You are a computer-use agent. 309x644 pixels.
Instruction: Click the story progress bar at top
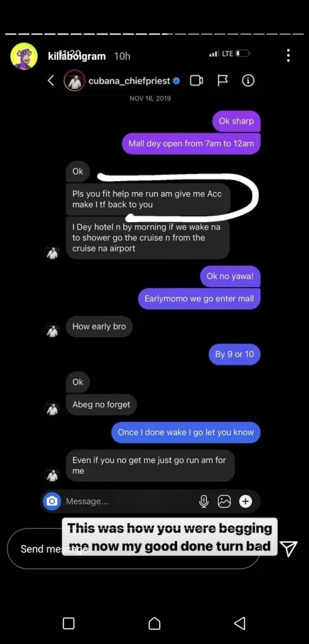(x=154, y=34)
